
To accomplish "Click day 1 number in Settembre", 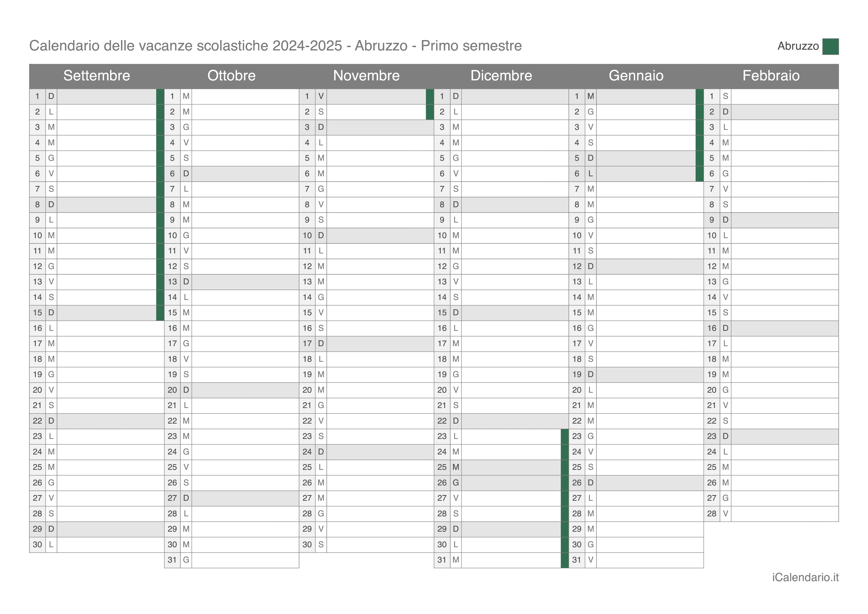I will point(37,96).
